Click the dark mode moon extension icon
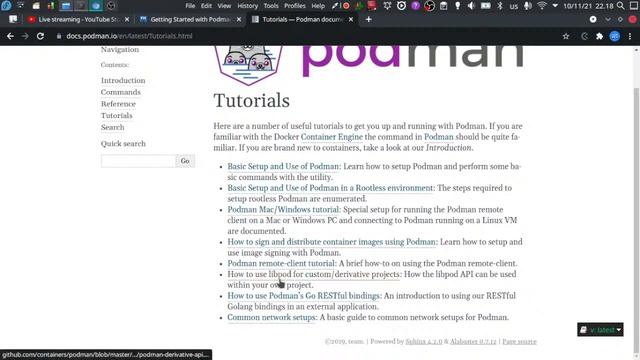Image resolution: width=640 pixels, height=360 pixels. click(x=584, y=36)
